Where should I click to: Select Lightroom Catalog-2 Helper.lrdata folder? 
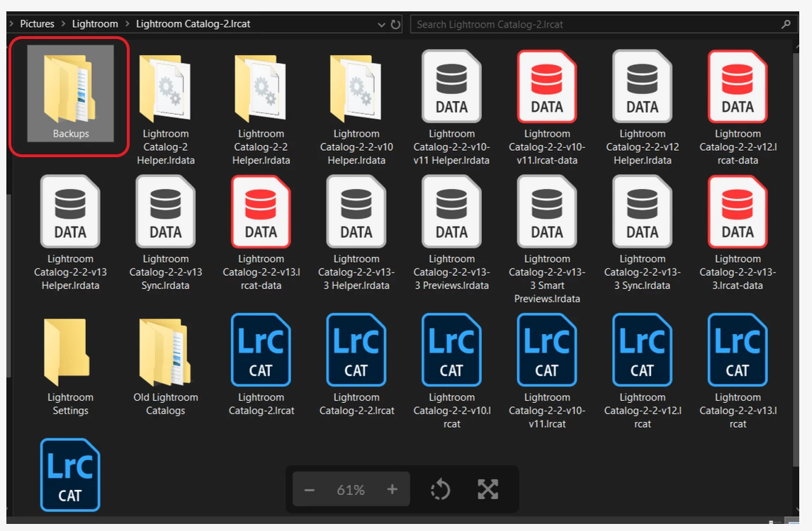click(166, 108)
